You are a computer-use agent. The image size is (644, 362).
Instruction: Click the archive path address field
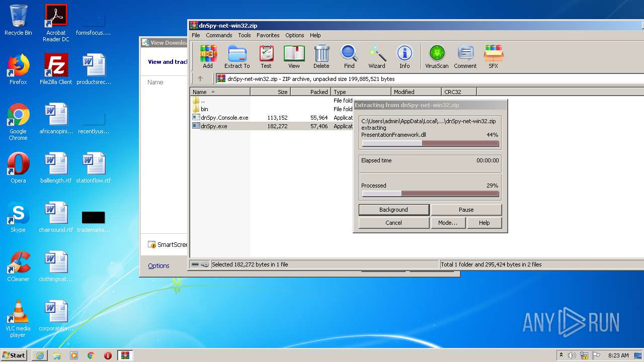[x=430, y=78]
